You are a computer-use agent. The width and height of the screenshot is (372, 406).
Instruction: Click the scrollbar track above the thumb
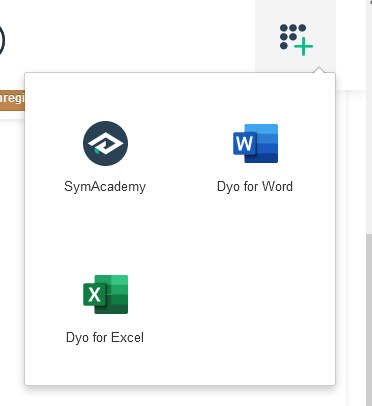(369, 117)
